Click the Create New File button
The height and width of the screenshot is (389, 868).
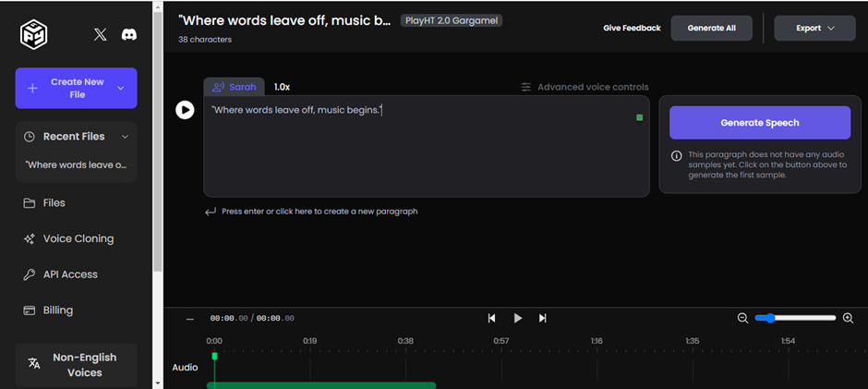coord(76,88)
